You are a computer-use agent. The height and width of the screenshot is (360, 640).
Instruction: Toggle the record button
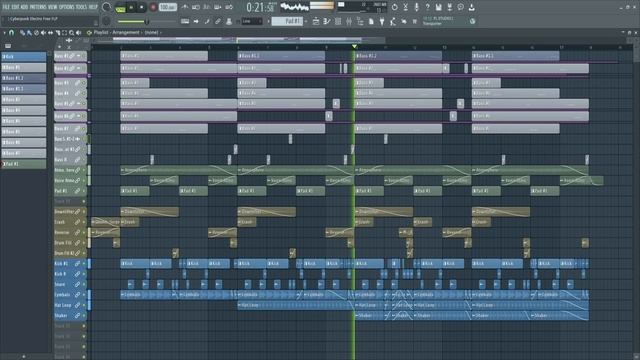coord(153,7)
